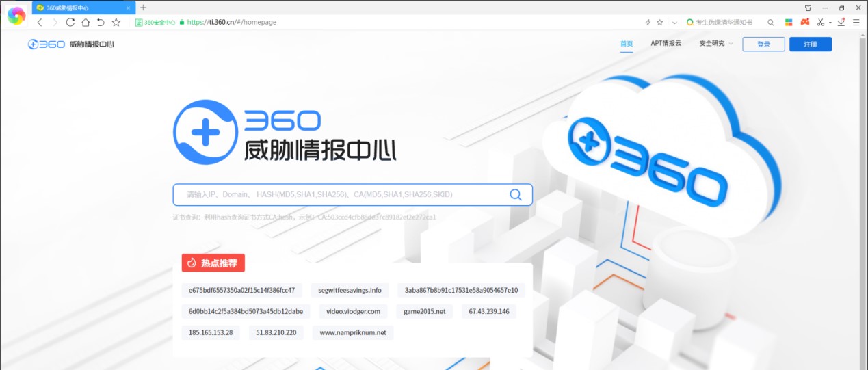This screenshot has width=868, height=370.
Task: Select domain segwitfeesavings.info
Action: coord(350,290)
